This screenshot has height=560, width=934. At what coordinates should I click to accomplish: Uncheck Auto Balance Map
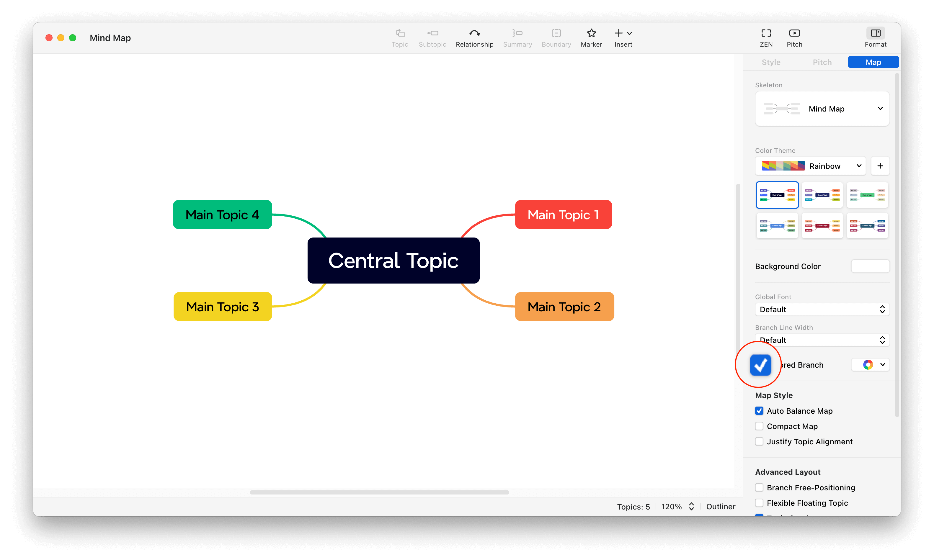point(759,411)
